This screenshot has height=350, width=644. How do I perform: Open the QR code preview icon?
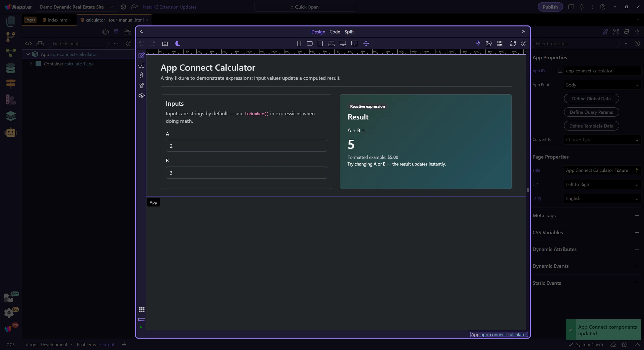[500, 44]
